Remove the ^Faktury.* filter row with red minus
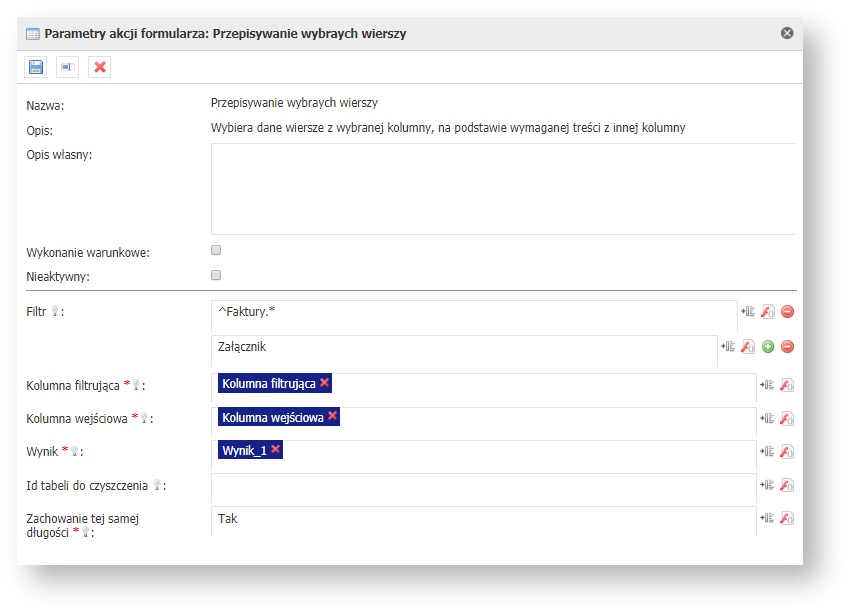This screenshot has width=851, height=613. (x=787, y=312)
